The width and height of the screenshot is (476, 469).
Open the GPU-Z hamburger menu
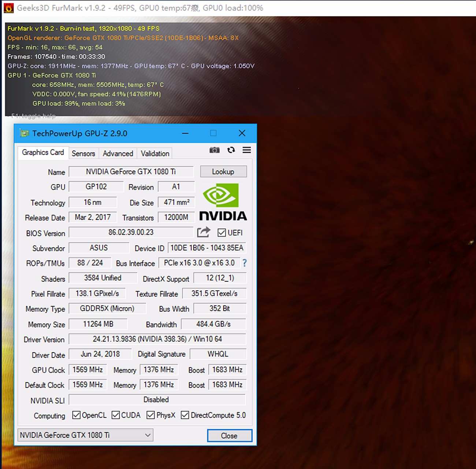click(x=247, y=150)
